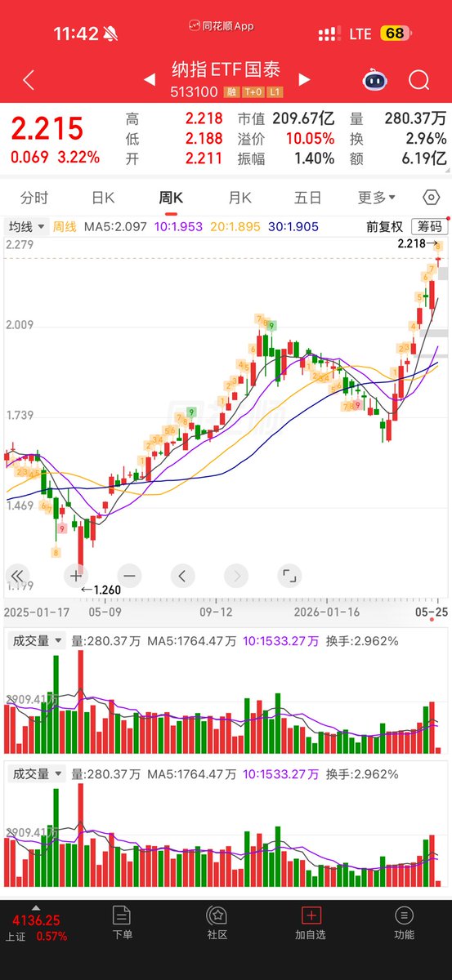452x980 pixels.
Task: Open the 均线 indicator dropdown
Action: coord(26,226)
